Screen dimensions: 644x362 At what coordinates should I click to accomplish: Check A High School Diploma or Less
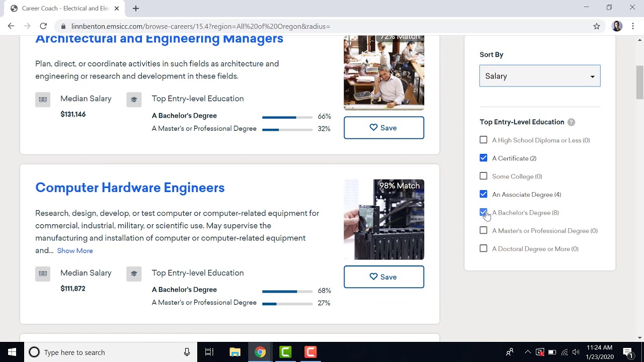[484, 140]
